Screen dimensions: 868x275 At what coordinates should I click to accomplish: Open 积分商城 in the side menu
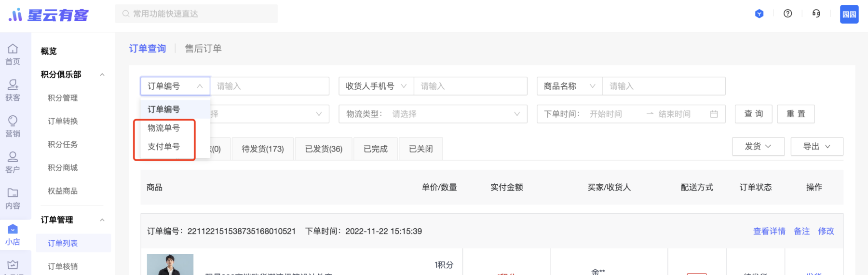pyautogui.click(x=63, y=167)
